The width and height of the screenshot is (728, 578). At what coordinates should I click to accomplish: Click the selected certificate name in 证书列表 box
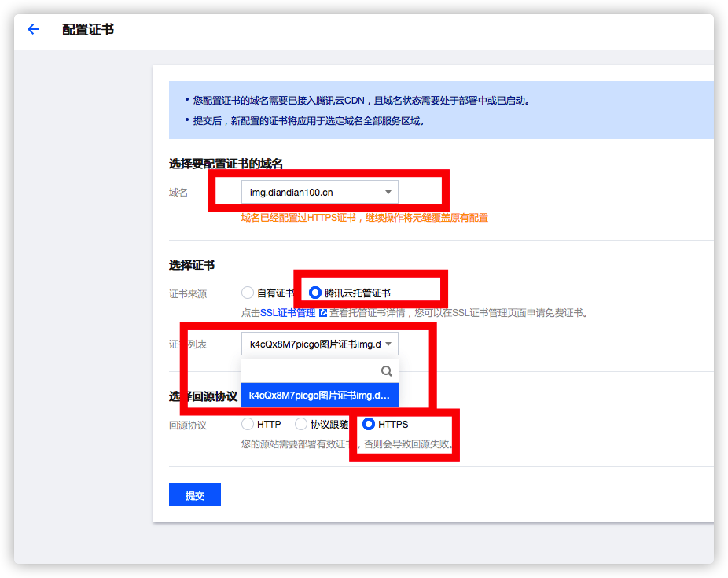coord(314,344)
